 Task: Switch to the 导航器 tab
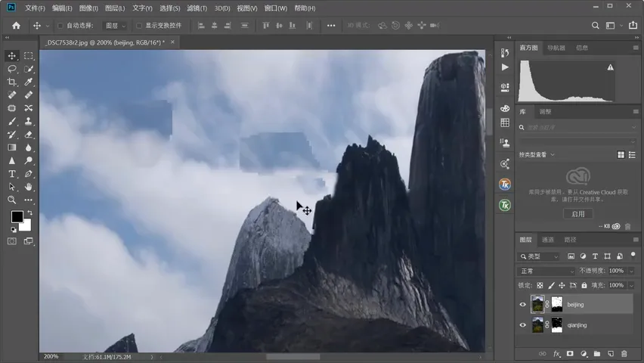[556, 48]
